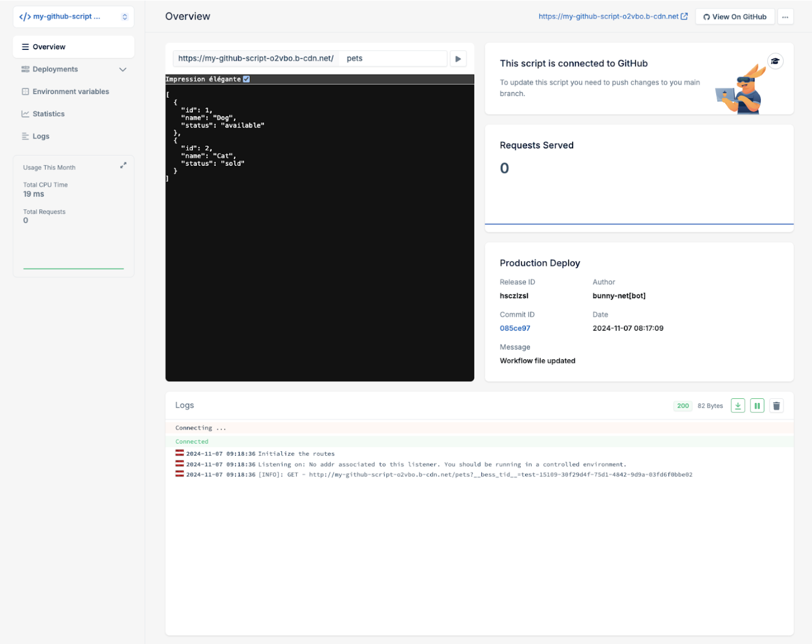Click the Logs list icon in sidebar
Viewport: 812px width, 644px height.
click(25, 137)
